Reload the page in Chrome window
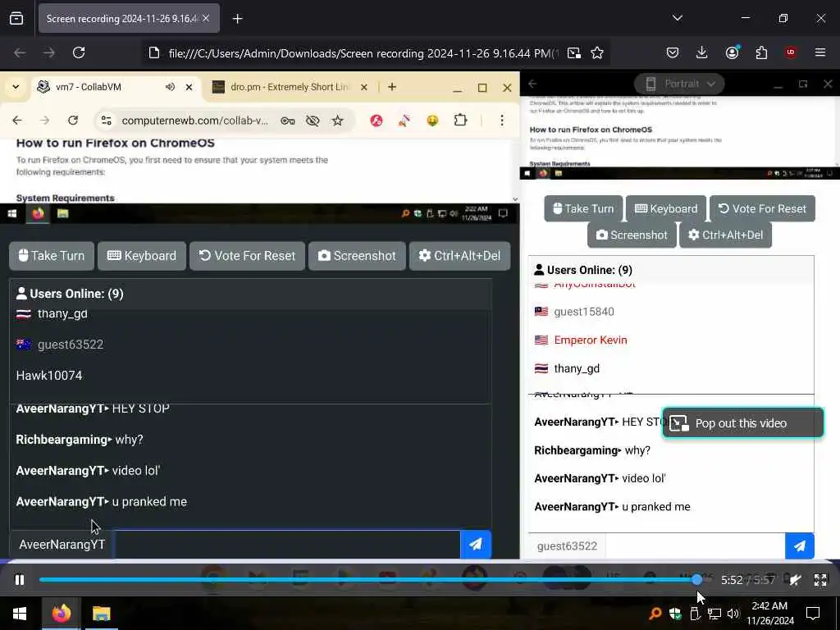Viewport: 840px width, 630px height. [73, 121]
